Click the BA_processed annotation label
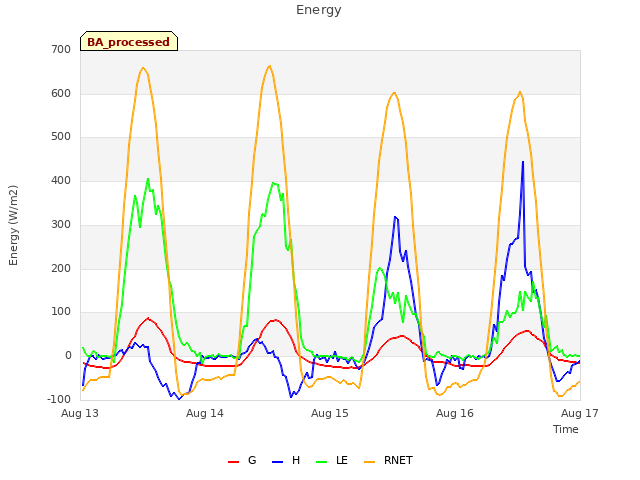Screen dimensions: 640x480 pos(129,42)
